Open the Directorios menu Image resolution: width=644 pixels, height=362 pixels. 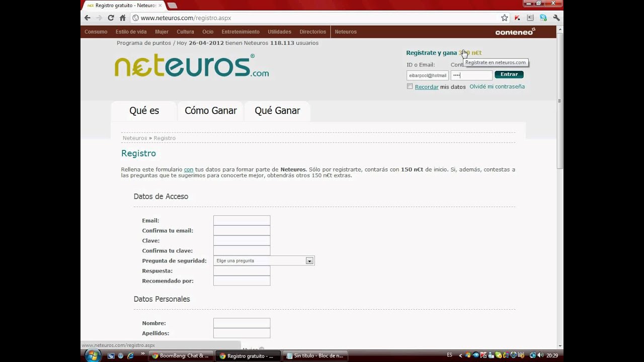coord(312,32)
